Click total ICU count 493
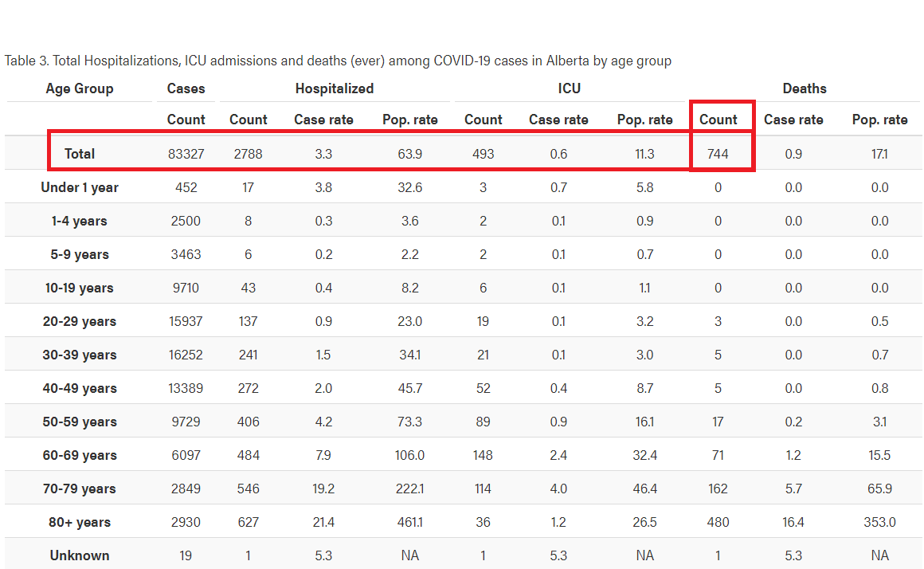This screenshot has height=569, width=924. [484, 154]
